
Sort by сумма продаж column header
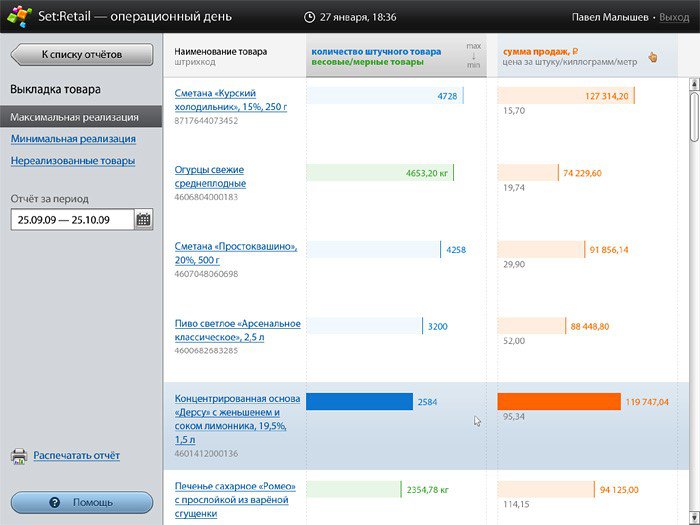pos(540,51)
